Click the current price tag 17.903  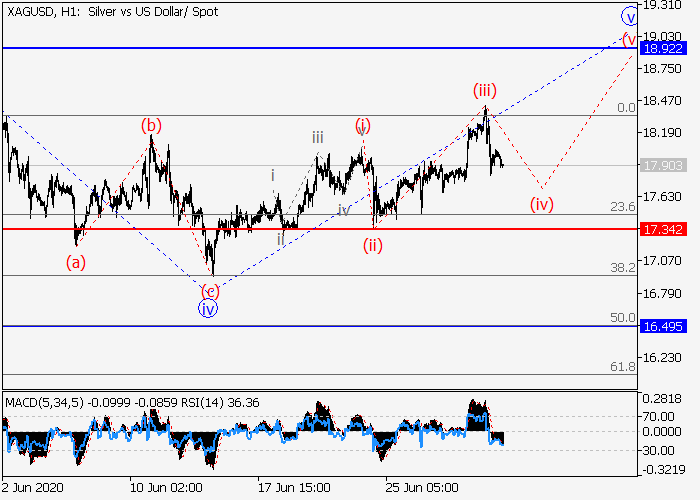[661, 166]
